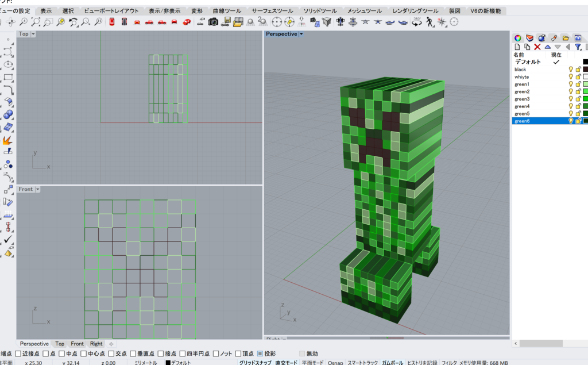Click the camera icon in the toolbar
588x365 pixels.
(213, 22)
